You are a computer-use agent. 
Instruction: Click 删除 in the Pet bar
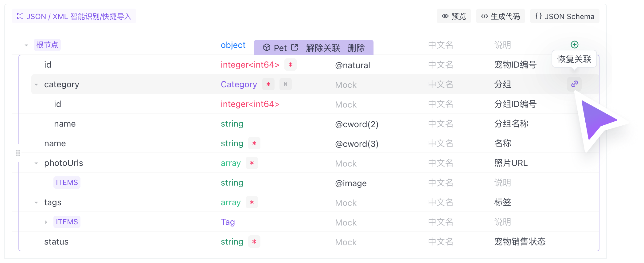click(356, 48)
